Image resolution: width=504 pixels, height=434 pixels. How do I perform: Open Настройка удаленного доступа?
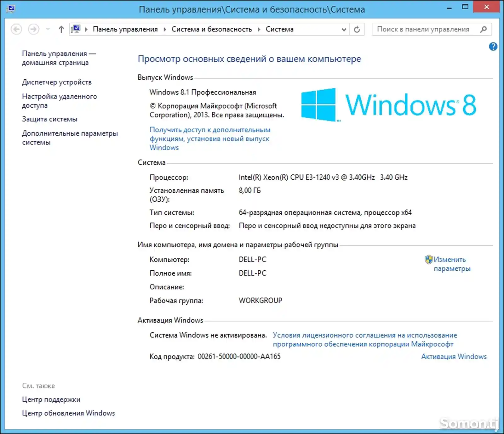pyautogui.click(x=60, y=101)
